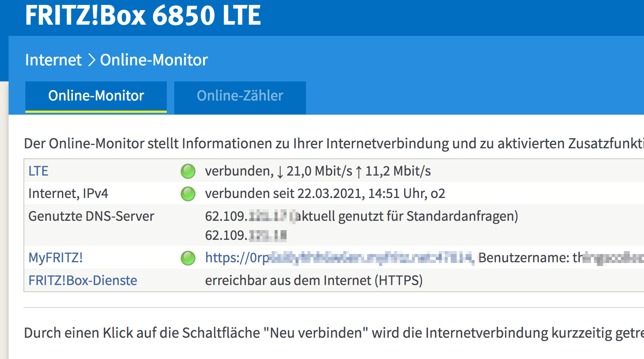Click the download arrow before 21,0 Mbit/s
The image size is (644, 359).
pos(280,172)
